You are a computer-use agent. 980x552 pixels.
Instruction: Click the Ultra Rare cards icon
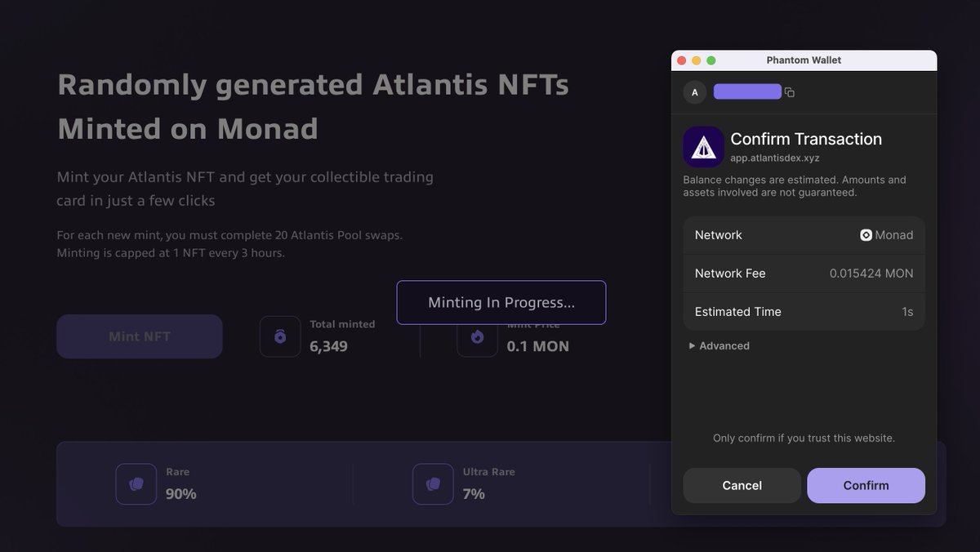coord(433,484)
